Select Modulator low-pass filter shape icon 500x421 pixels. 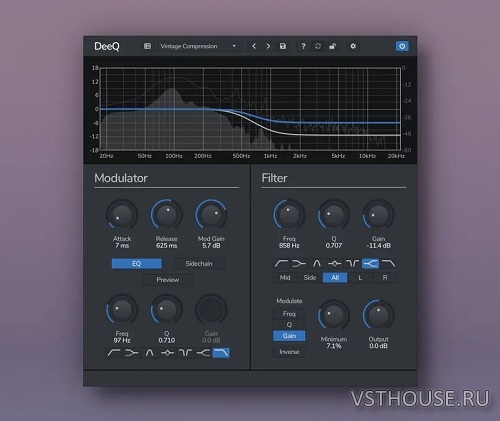[x=221, y=353]
